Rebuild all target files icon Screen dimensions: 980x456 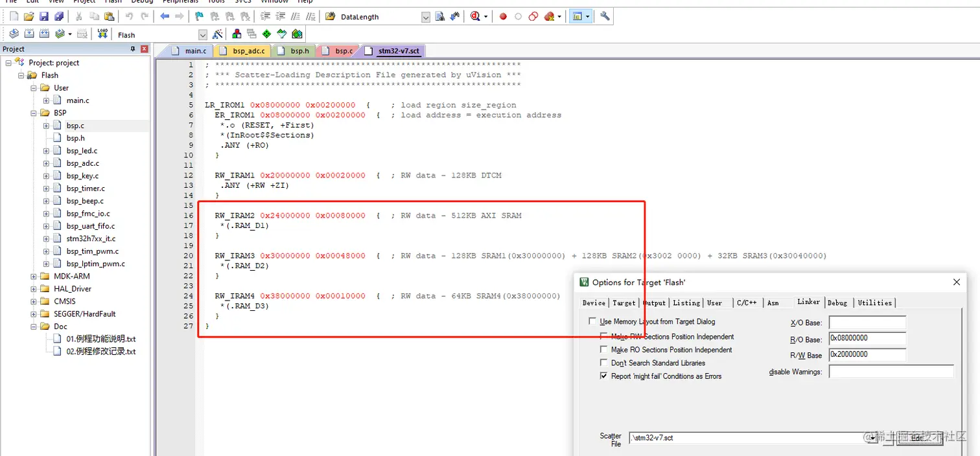click(x=45, y=34)
